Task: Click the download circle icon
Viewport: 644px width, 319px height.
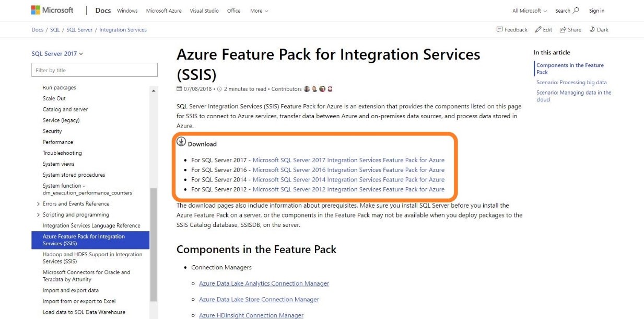Action: click(181, 142)
